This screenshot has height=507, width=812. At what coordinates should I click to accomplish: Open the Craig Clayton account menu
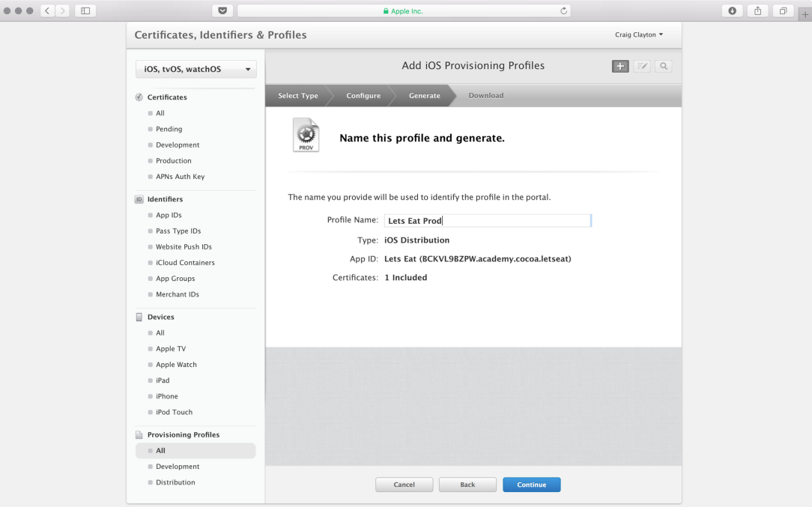click(x=638, y=34)
